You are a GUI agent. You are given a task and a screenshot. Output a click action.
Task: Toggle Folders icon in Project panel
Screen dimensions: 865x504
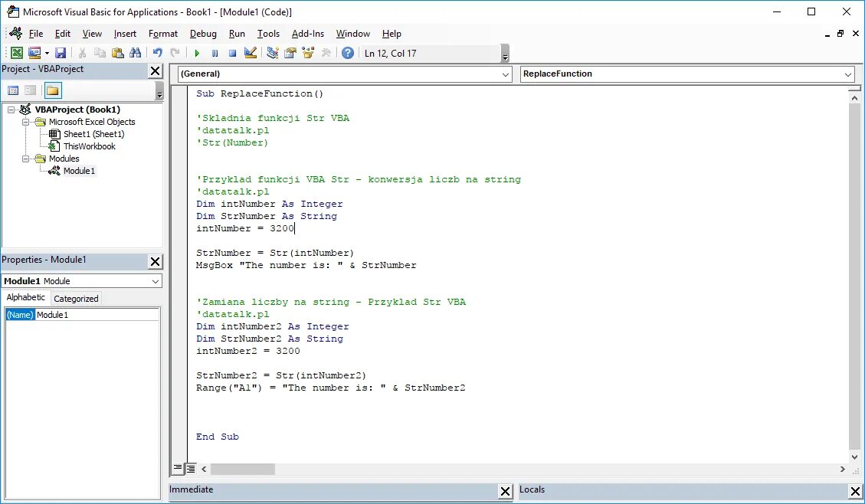point(53,90)
